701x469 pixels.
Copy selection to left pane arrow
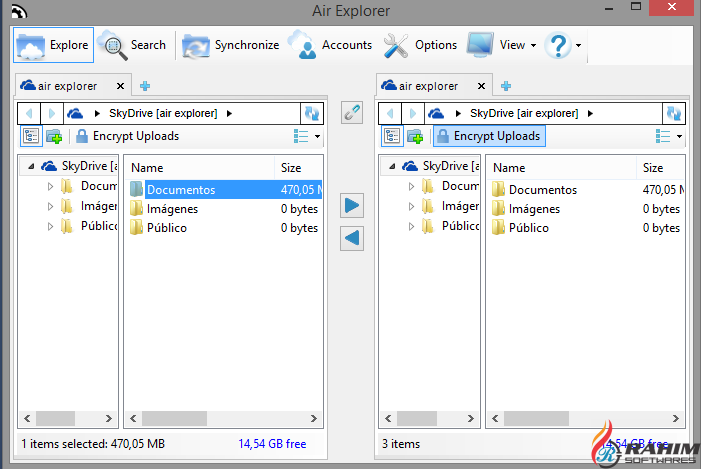pos(352,238)
